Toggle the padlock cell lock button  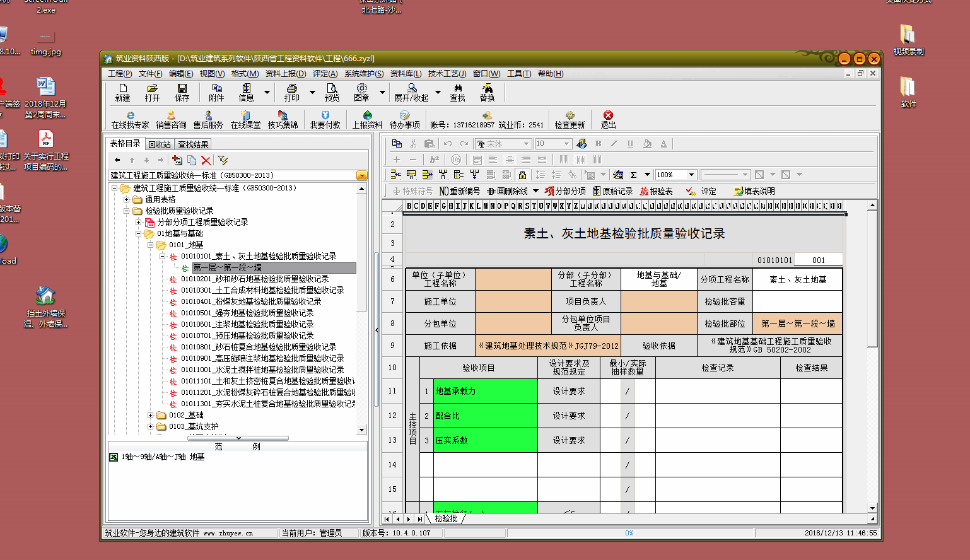click(x=522, y=175)
